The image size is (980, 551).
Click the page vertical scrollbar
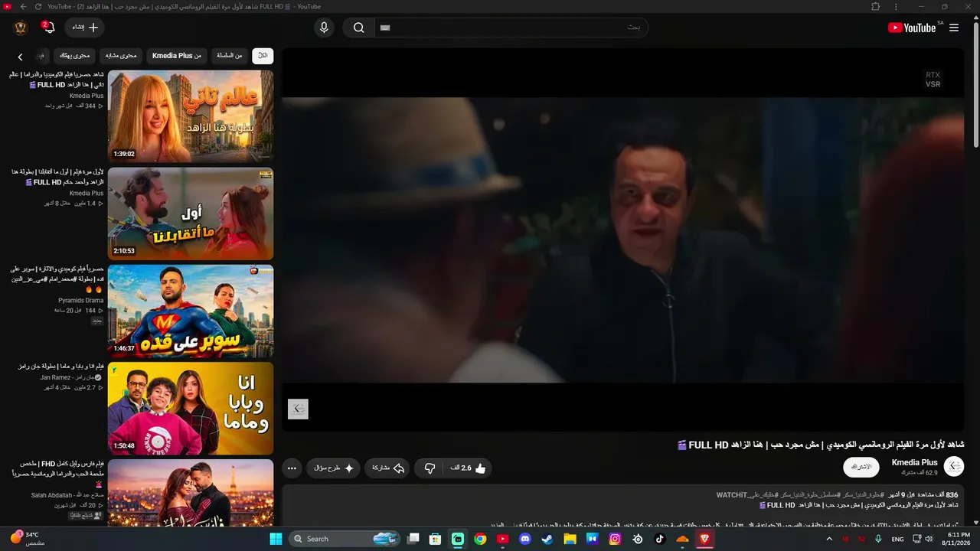975,84
